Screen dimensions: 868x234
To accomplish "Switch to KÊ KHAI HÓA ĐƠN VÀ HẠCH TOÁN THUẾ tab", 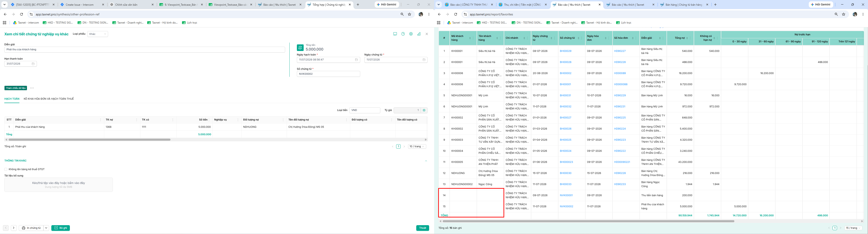I will click(x=49, y=99).
